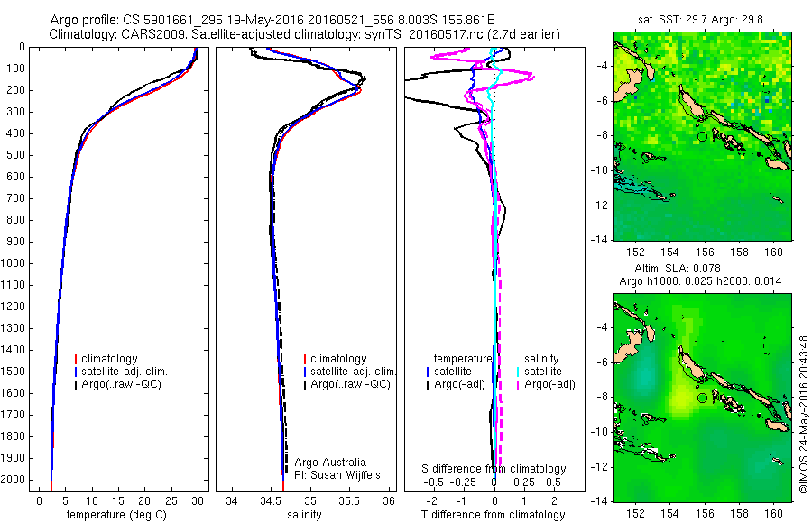The width and height of the screenshot is (812, 523).
Task: Click the 'Argo h1000: 0.025 h2000: 0.014' text
Action: 700,281
